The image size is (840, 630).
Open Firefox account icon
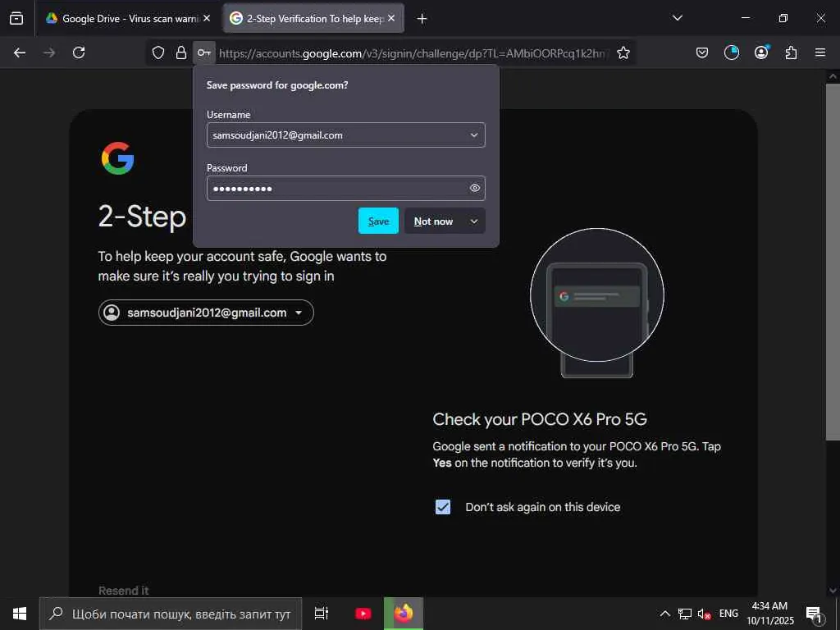[761, 52]
